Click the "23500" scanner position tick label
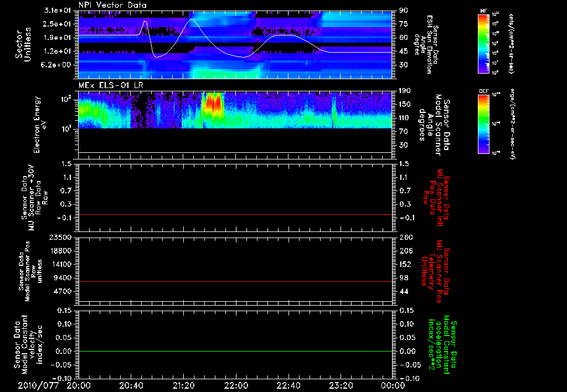This screenshot has width=567, height=392. point(61,237)
